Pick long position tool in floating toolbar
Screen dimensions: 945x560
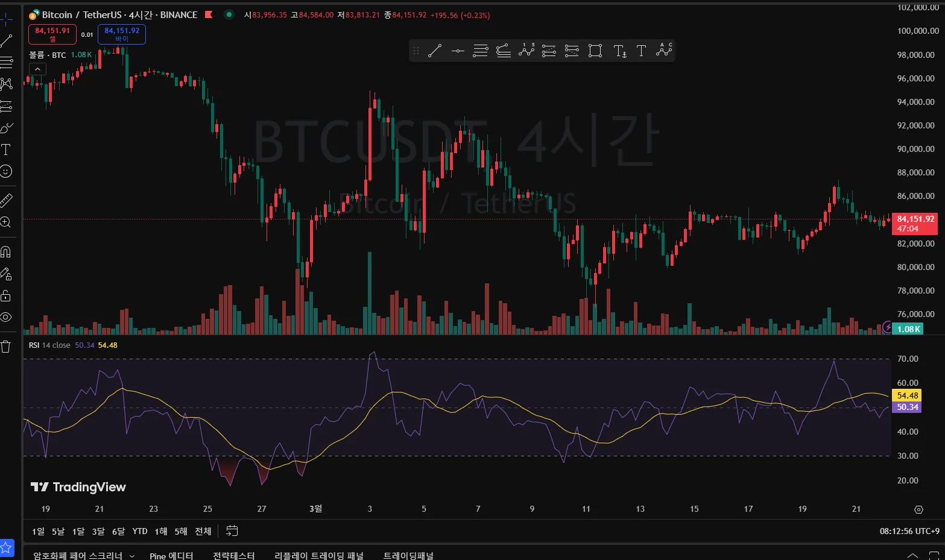(549, 51)
